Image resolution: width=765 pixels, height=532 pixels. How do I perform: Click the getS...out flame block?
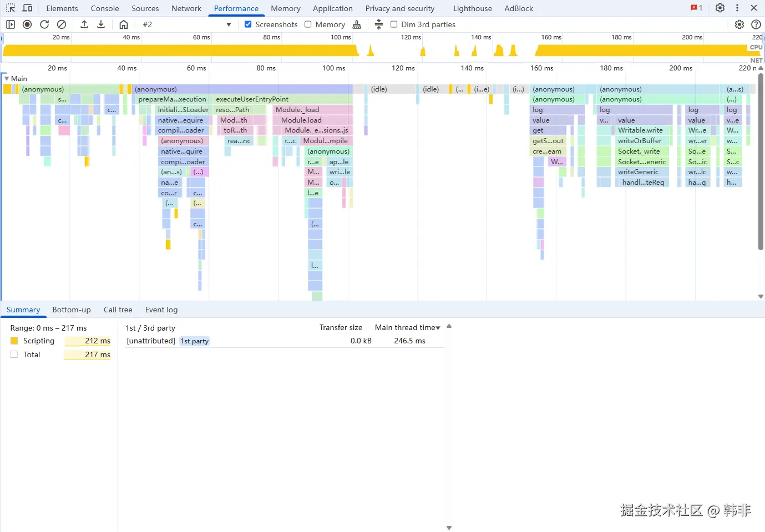click(549, 141)
